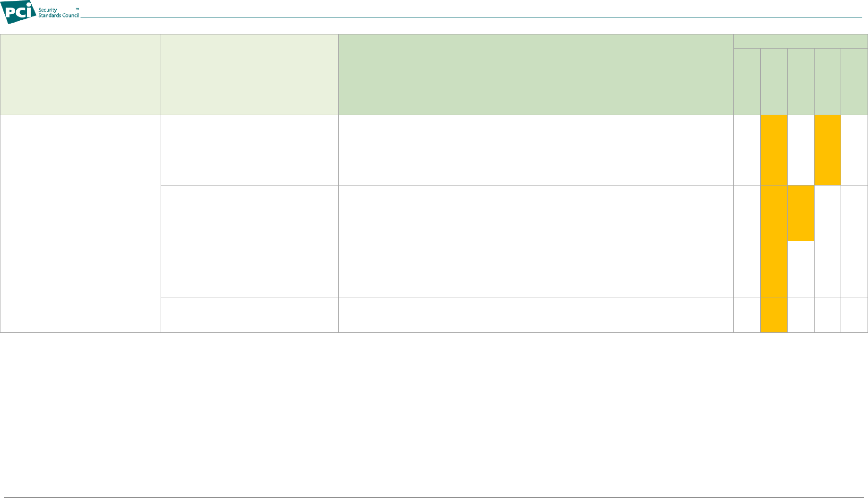Viewport: 868px width, 498px height.
Task: Click first-row orange cell in fourth narrow column
Action: tap(827, 150)
